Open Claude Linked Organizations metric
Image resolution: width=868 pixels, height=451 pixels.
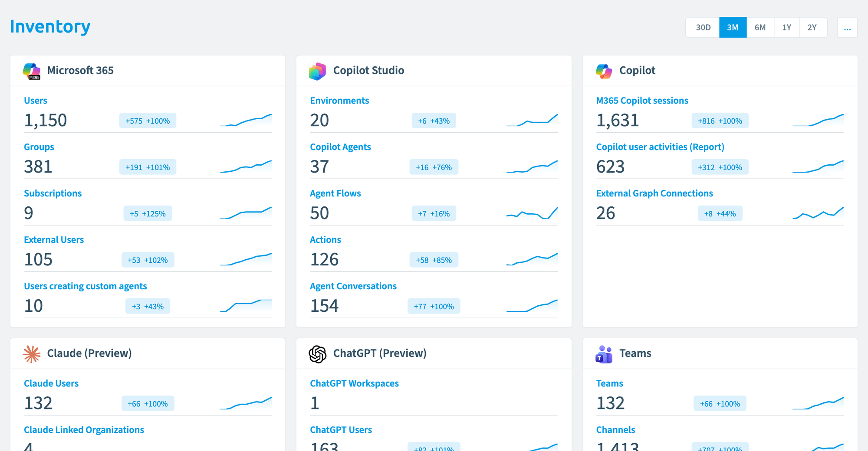coord(84,430)
